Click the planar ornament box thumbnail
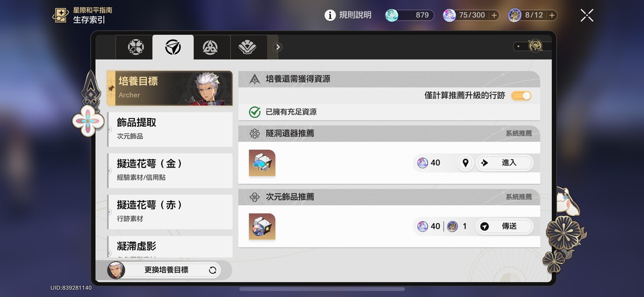This screenshot has width=644, height=297. 262,226
